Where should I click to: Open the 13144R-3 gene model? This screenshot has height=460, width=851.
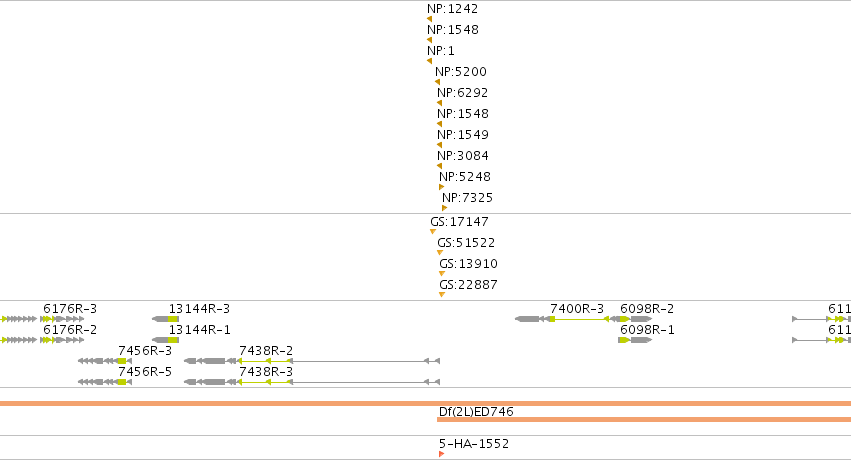point(166,319)
